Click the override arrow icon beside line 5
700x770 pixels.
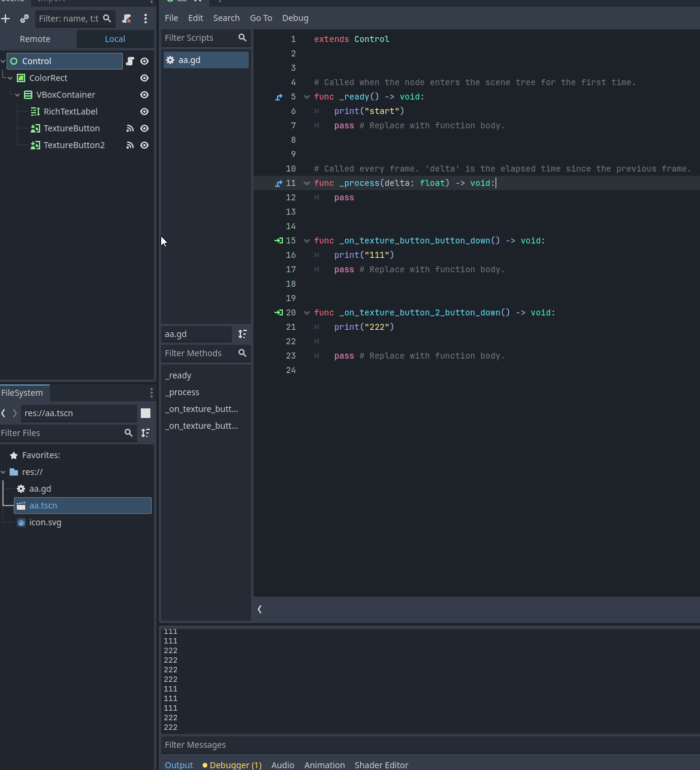click(x=279, y=97)
